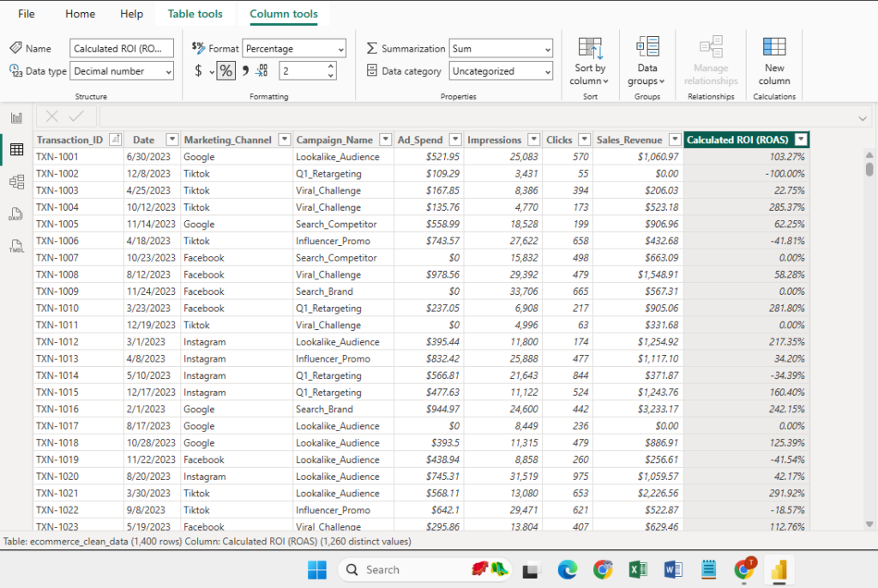The width and height of the screenshot is (878, 588).
Task: Open Report view from left sidebar
Action: (x=16, y=117)
